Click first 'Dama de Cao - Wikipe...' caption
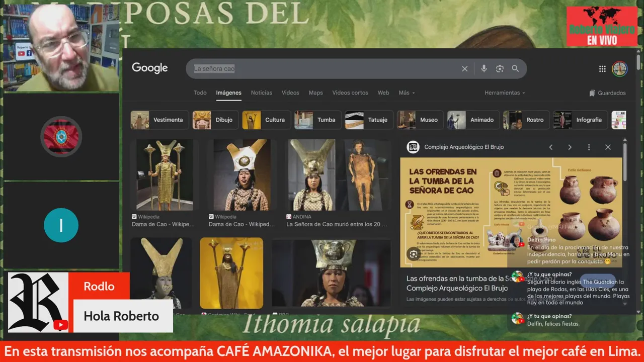This screenshot has width=644, height=362. pos(164,224)
